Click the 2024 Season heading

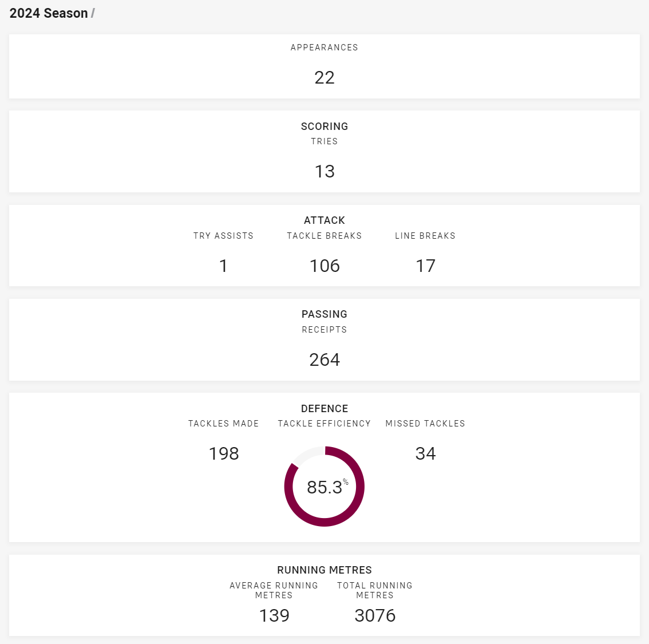coord(49,13)
